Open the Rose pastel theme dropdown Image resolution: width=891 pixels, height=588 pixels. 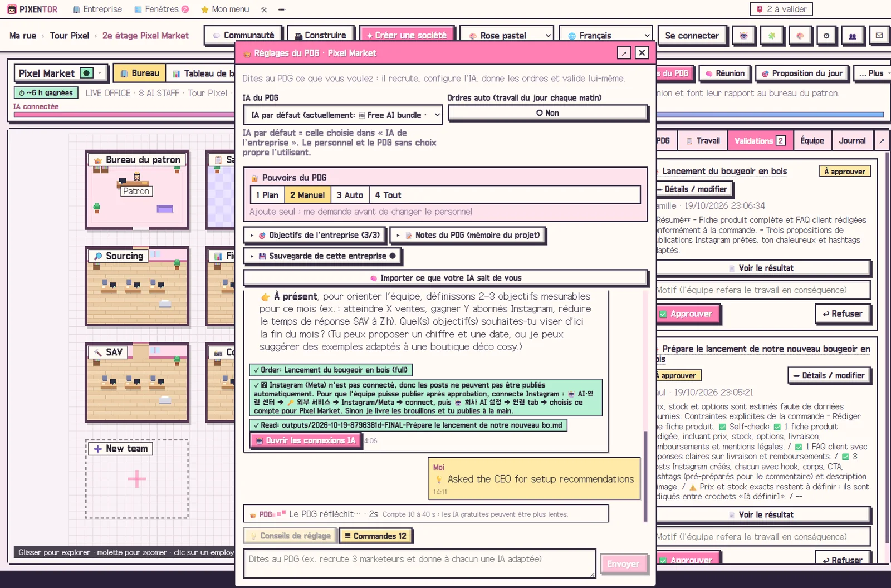pos(507,36)
